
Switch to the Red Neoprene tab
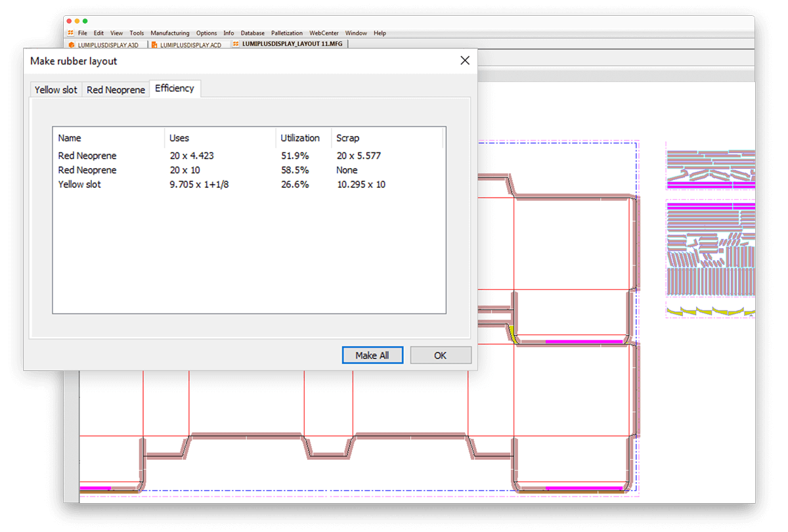coord(116,90)
